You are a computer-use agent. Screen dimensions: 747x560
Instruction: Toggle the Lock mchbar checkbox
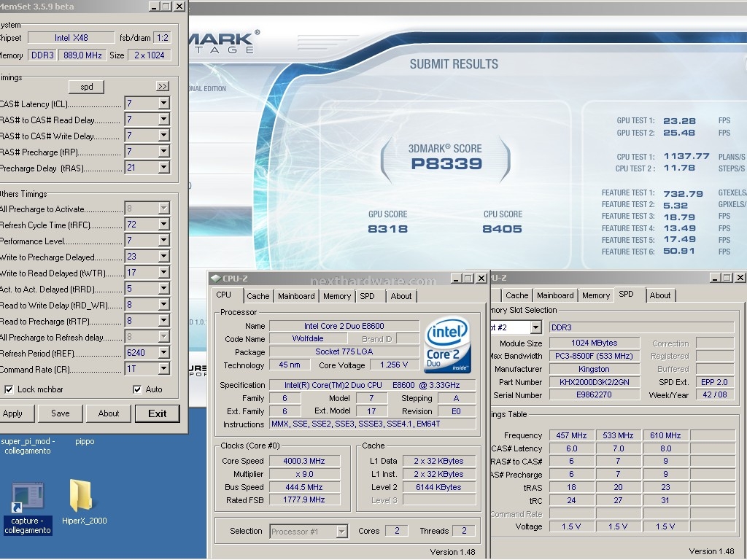[x=9, y=389]
